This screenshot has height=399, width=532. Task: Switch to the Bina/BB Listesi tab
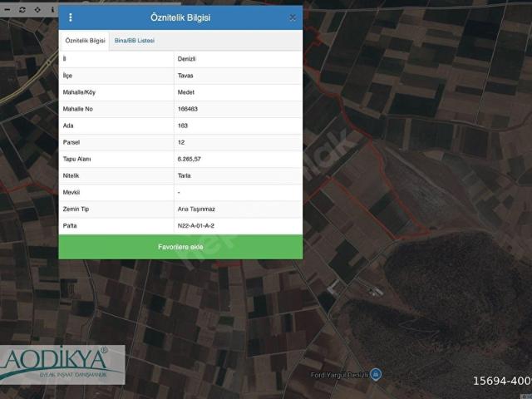pyautogui.click(x=135, y=41)
